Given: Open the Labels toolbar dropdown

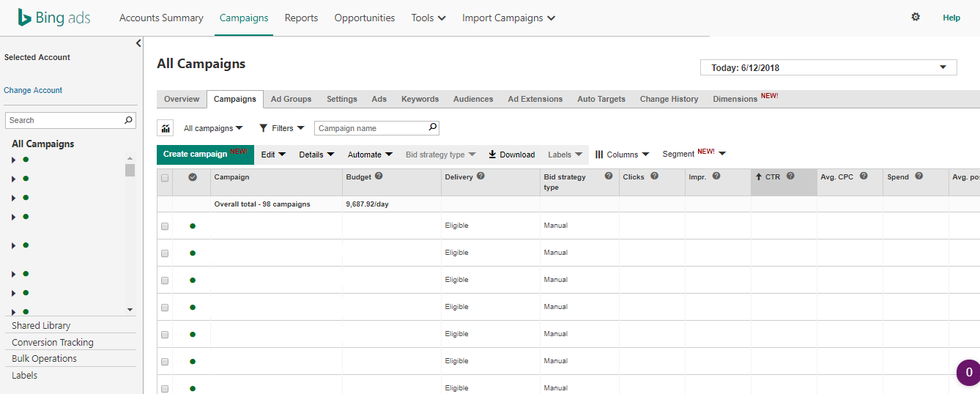Looking at the screenshot, I should click(565, 155).
